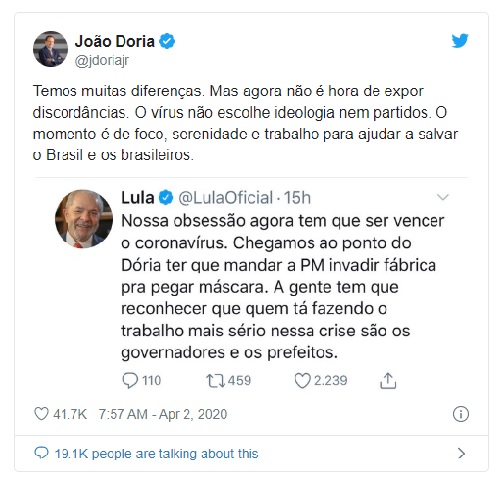Reply to Lula's tweet via comment icon

[130, 381]
